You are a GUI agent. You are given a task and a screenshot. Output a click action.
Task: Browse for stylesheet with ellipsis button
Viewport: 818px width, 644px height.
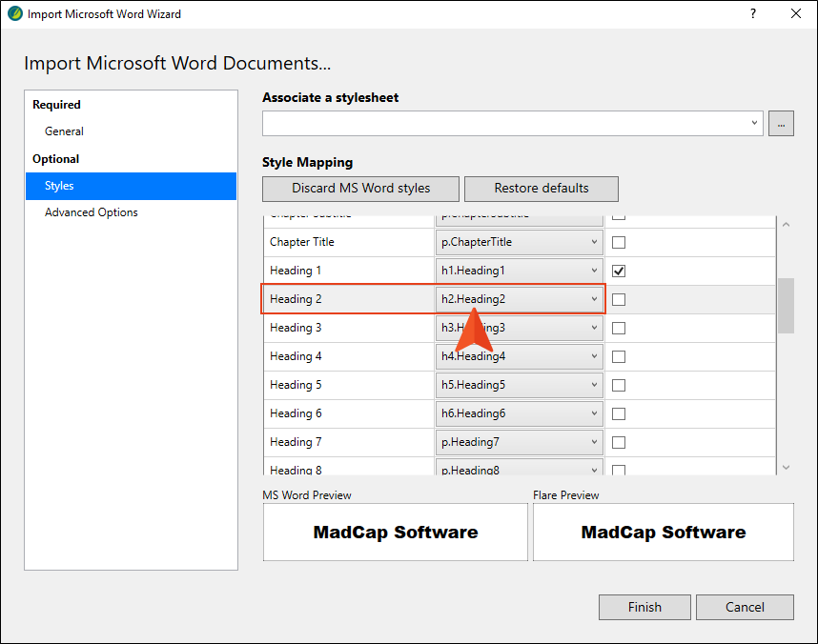781,124
